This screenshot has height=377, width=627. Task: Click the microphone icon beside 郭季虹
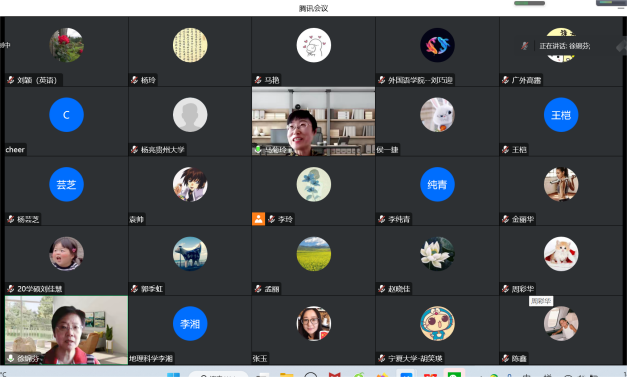pyautogui.click(x=134, y=289)
